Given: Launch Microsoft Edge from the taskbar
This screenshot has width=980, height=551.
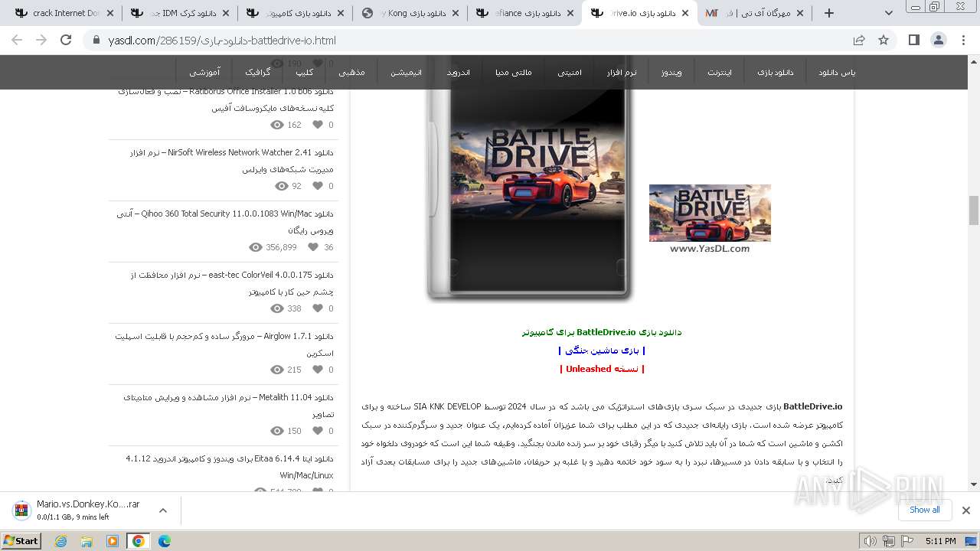Looking at the screenshot, I should click(164, 540).
